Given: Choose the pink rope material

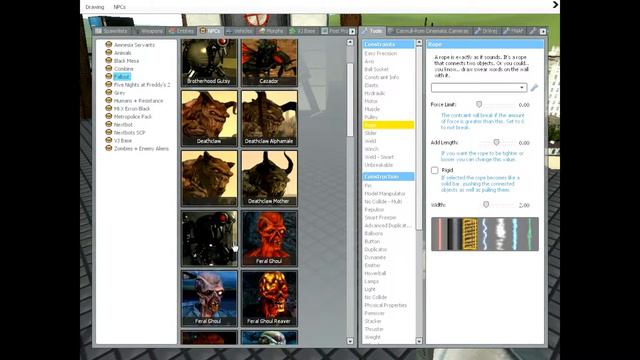Looking at the screenshot, I should pyautogui.click(x=440, y=234).
